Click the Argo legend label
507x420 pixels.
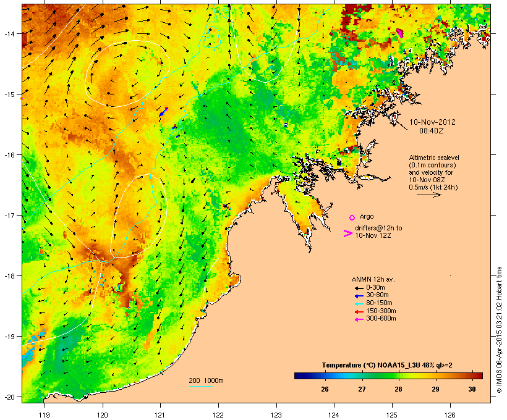click(367, 216)
